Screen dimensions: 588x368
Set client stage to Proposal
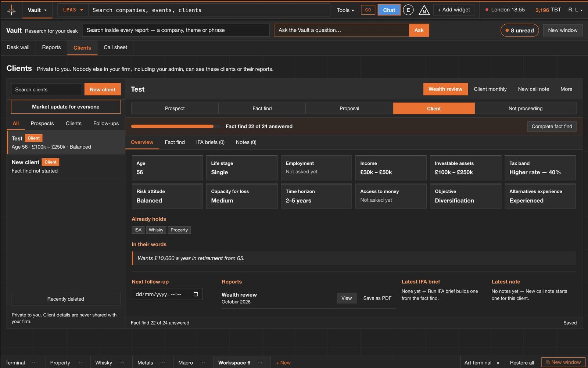click(349, 109)
